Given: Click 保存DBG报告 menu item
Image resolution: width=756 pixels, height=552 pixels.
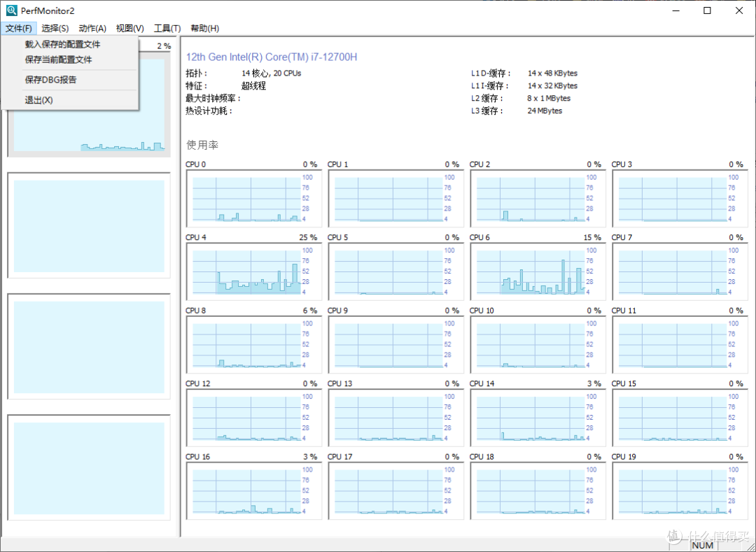Looking at the screenshot, I should [x=50, y=80].
